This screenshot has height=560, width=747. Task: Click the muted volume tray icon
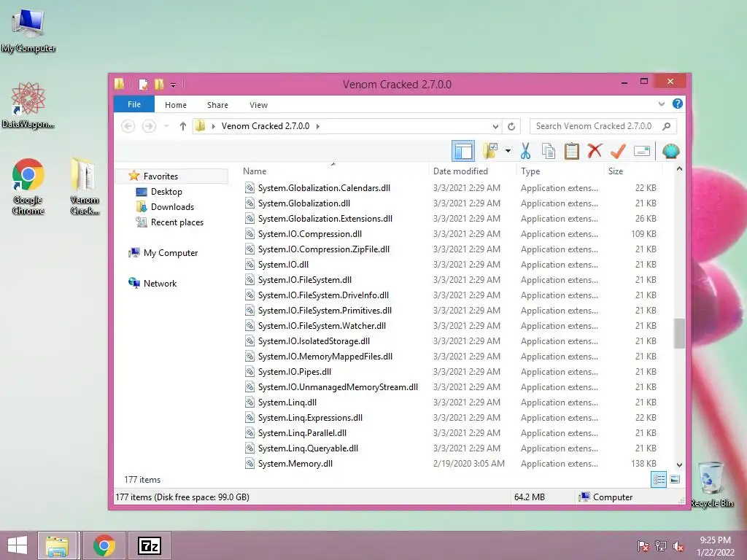pos(678,546)
